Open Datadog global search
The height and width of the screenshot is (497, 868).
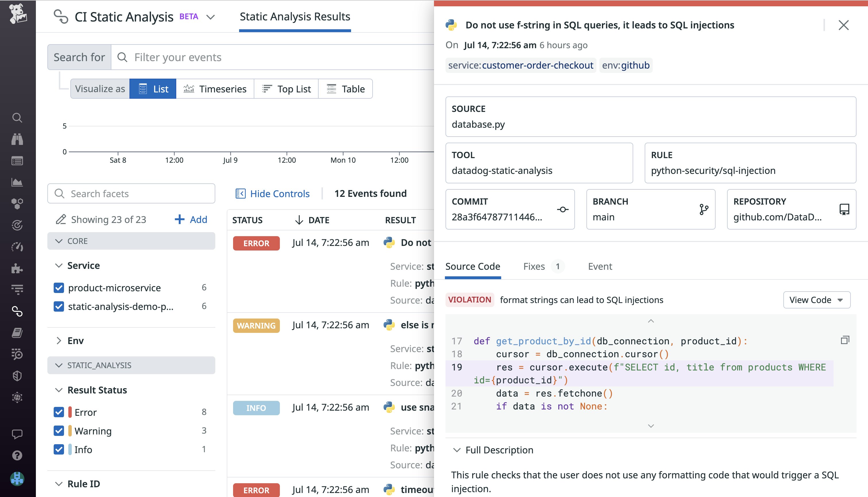coord(17,118)
